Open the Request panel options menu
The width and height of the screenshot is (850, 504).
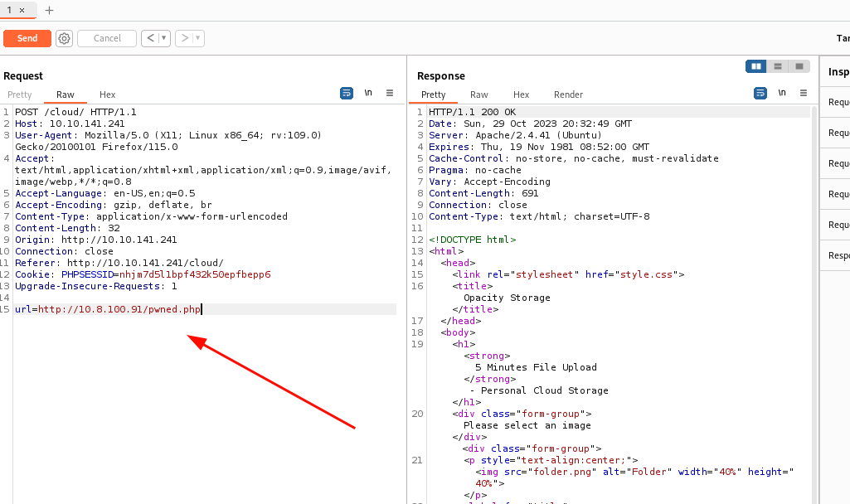coord(390,93)
